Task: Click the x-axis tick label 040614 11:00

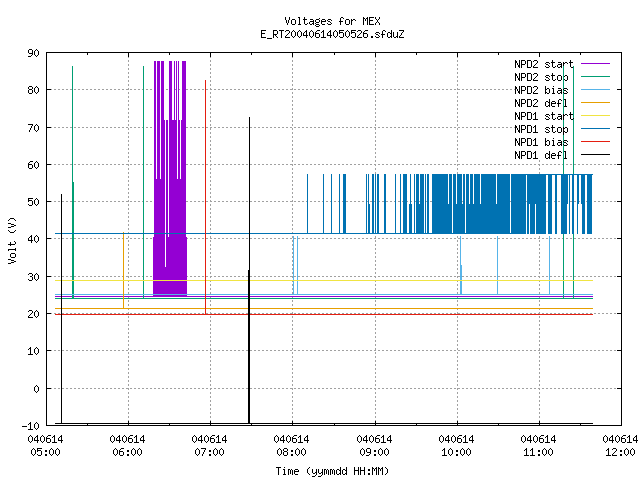Action: [538, 446]
